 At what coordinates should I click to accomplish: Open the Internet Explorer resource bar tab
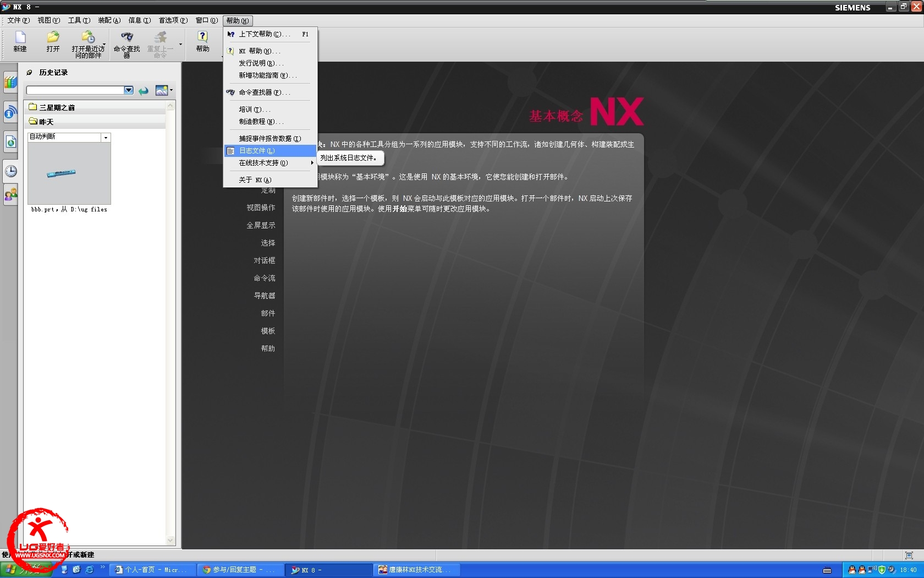pyautogui.click(x=10, y=142)
